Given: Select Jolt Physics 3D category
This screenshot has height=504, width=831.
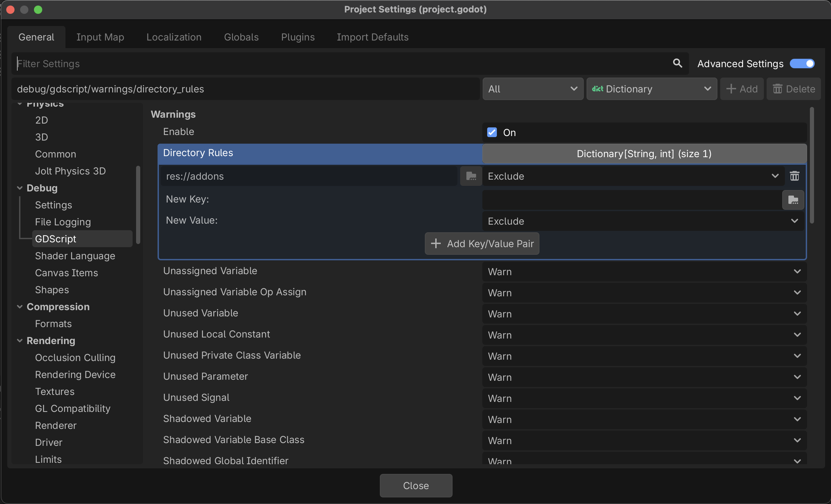Looking at the screenshot, I should point(70,171).
